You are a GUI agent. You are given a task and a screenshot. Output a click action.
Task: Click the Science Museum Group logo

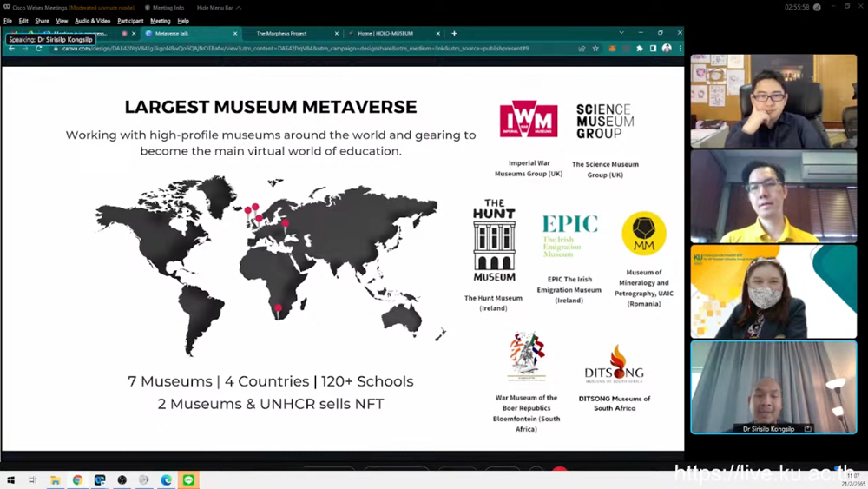tap(605, 121)
